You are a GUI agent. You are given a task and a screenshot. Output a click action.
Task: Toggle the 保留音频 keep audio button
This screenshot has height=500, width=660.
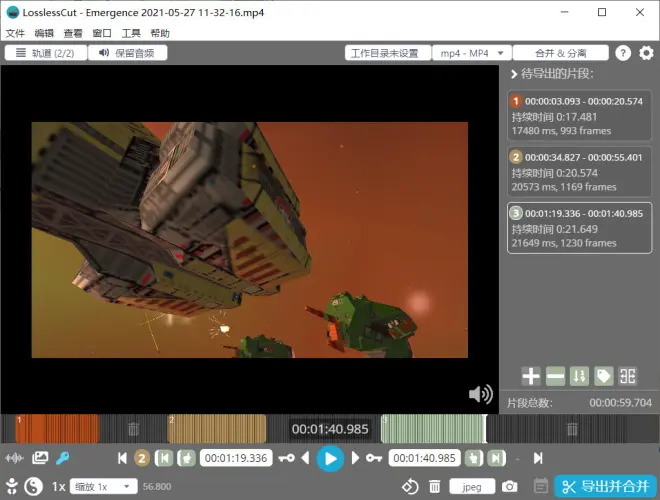coord(127,53)
